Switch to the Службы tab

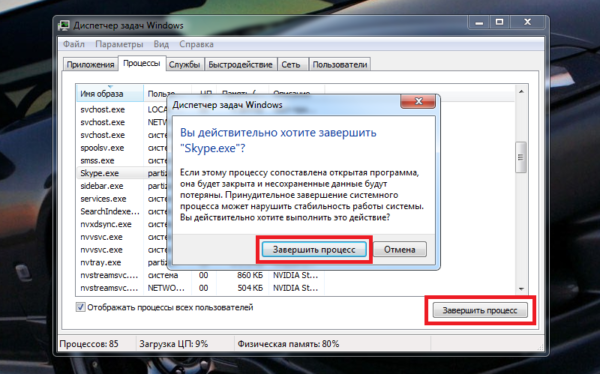(x=184, y=64)
